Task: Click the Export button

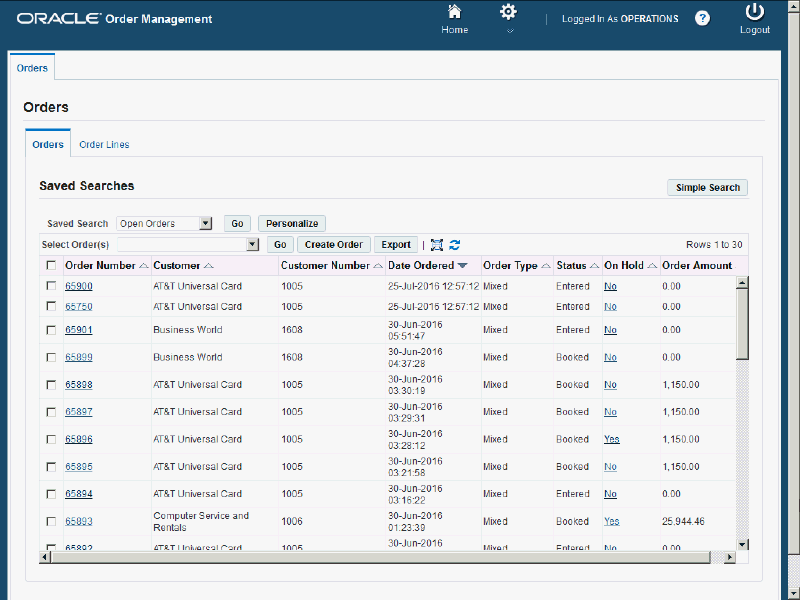Action: point(396,244)
